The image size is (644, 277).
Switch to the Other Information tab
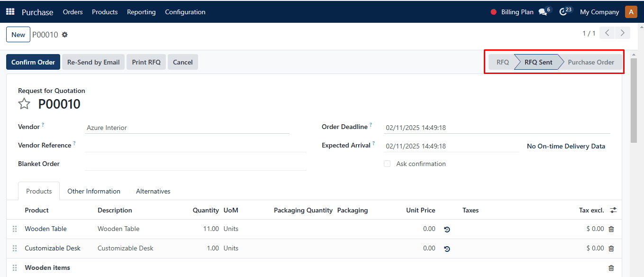click(x=94, y=191)
